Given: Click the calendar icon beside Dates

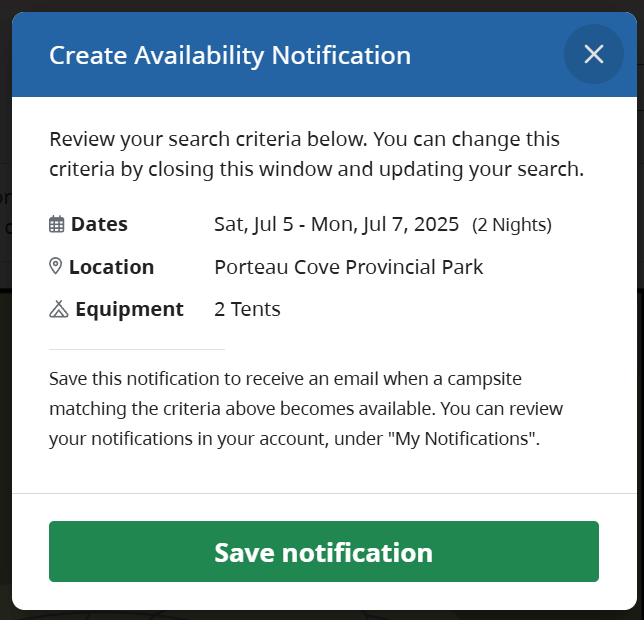Looking at the screenshot, I should coord(57,224).
